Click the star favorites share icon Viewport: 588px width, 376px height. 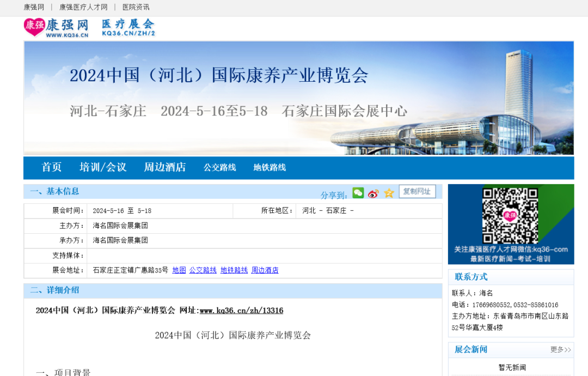tap(389, 193)
